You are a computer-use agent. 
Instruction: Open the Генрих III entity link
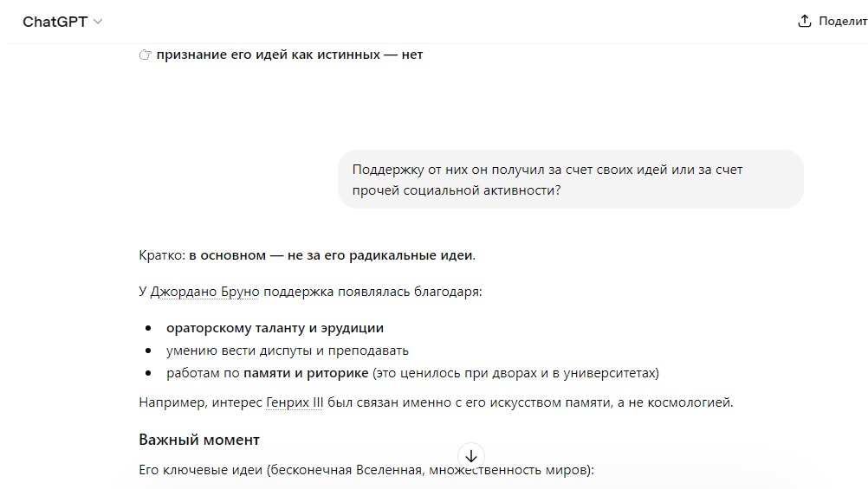(x=295, y=402)
